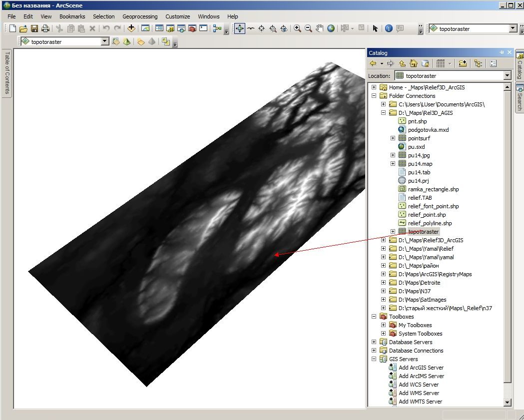524x420 pixels.
Task: Expand the topotoraster raster node
Action: (393, 232)
